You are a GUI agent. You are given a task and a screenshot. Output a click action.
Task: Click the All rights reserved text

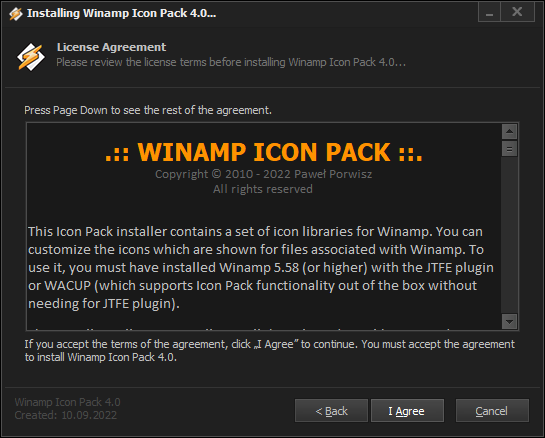click(x=263, y=189)
